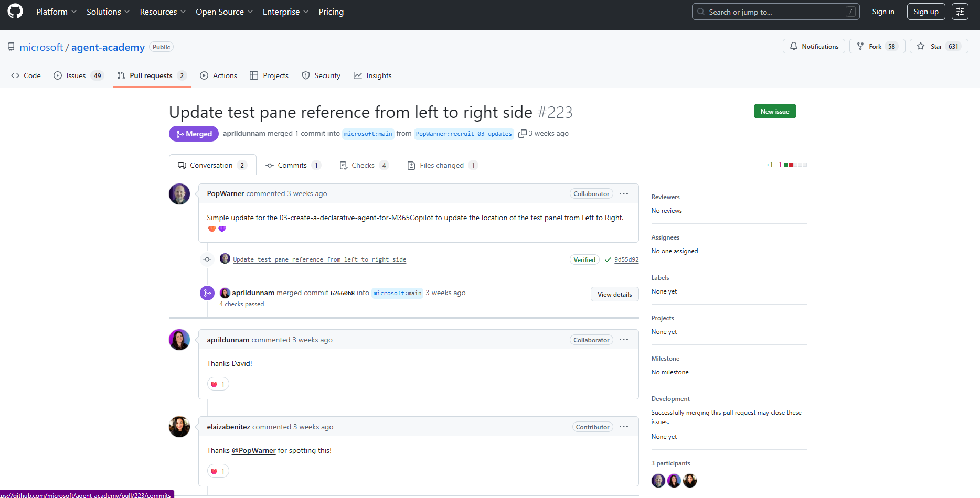Focus the Search or jump to field
The image size is (980, 498).
775,12
